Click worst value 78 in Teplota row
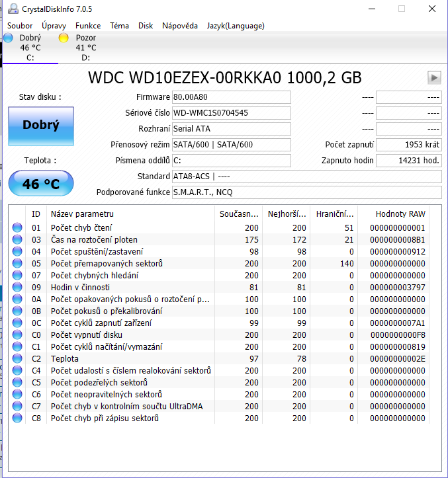The height and width of the screenshot is (478, 448). tap(302, 358)
